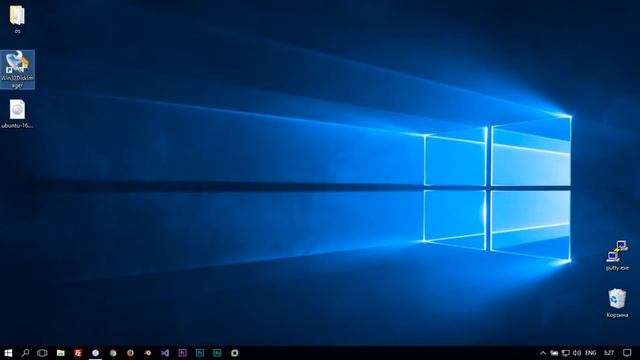640x360 pixels.
Task: Open Firefox from the taskbar
Action: [x=131, y=353]
